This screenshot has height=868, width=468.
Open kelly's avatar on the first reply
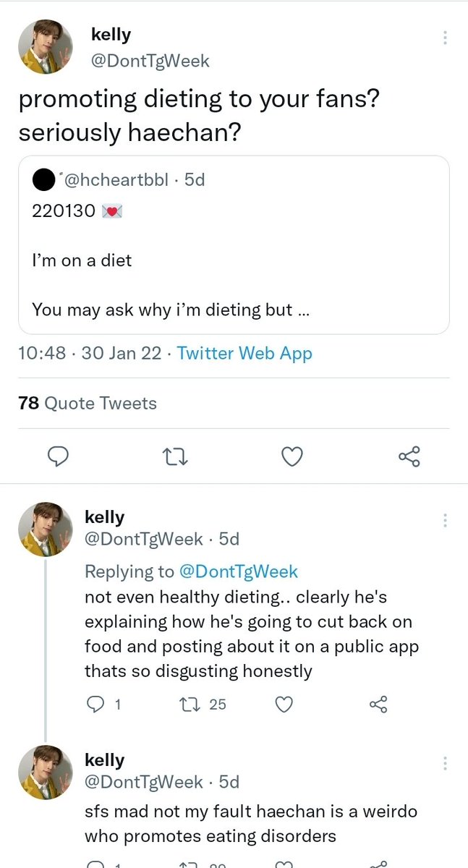coord(46,529)
